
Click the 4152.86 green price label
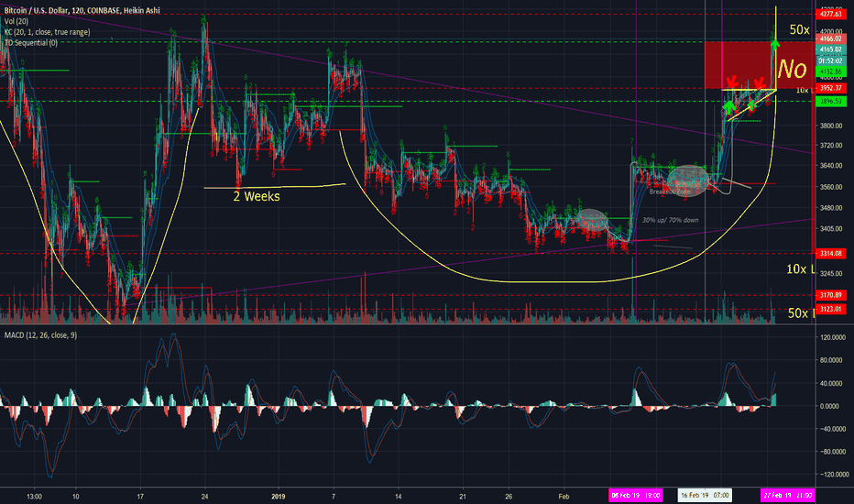point(830,71)
